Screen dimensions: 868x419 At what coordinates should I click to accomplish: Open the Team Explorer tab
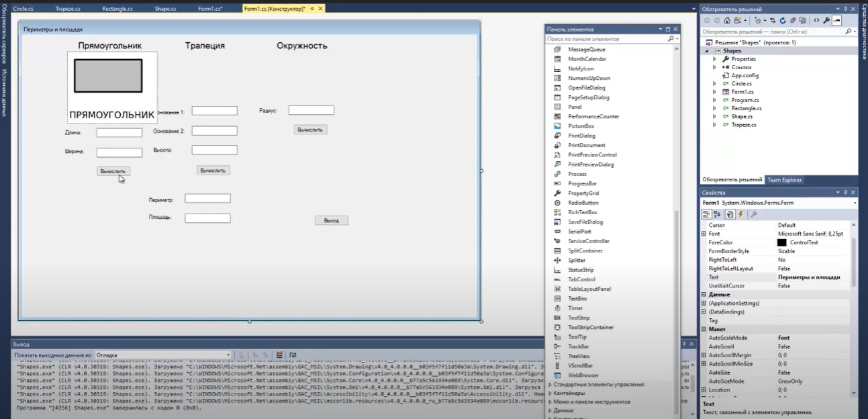point(784,180)
